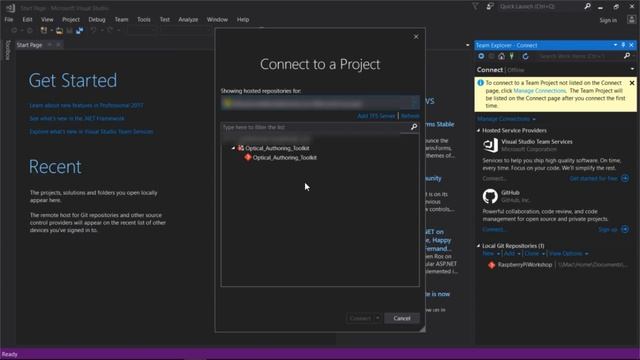Click the Save All toolbar icon
The image size is (640, 360).
click(x=80, y=31)
